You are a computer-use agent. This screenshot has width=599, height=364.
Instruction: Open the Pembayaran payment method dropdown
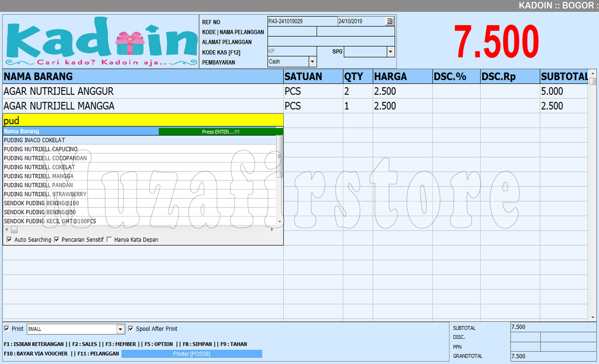click(x=312, y=61)
